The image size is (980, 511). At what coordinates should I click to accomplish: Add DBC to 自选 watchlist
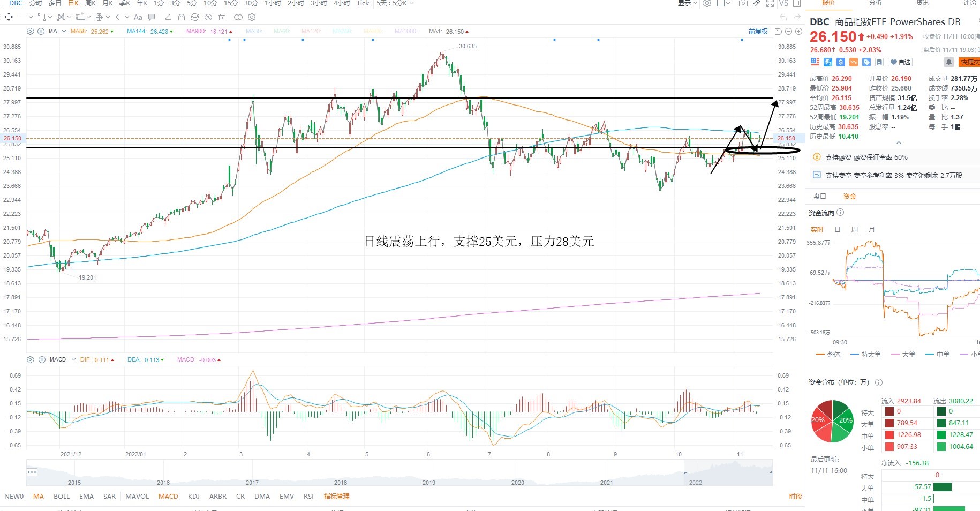click(901, 62)
